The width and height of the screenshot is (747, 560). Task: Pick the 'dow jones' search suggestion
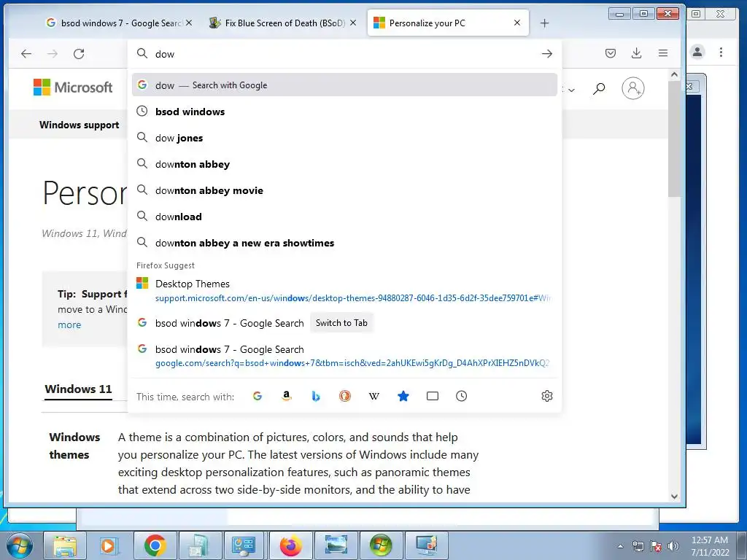[344, 138]
